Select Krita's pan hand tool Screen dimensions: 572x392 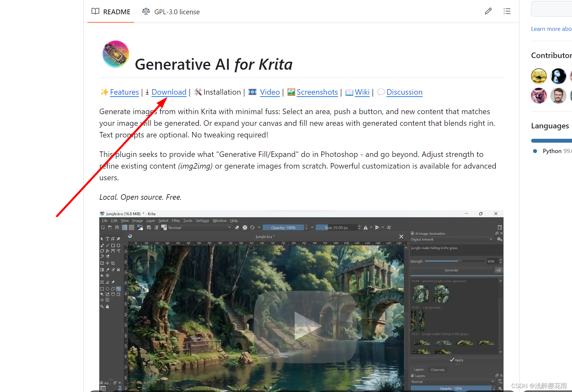(x=107, y=306)
